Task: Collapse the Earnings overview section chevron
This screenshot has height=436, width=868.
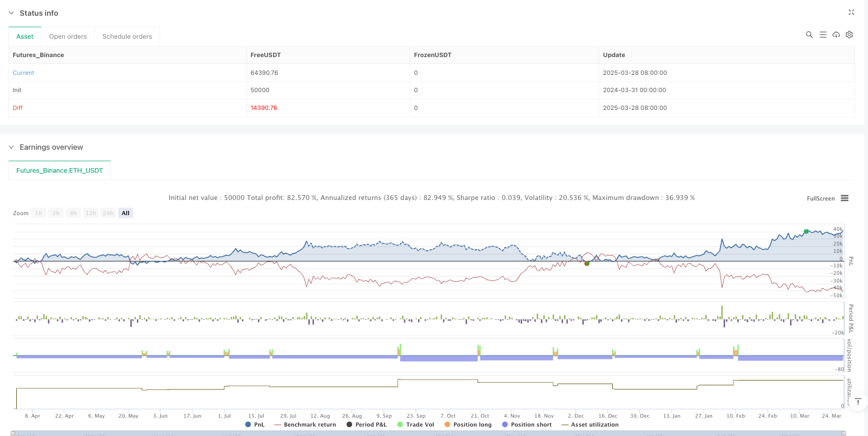Action: 11,147
